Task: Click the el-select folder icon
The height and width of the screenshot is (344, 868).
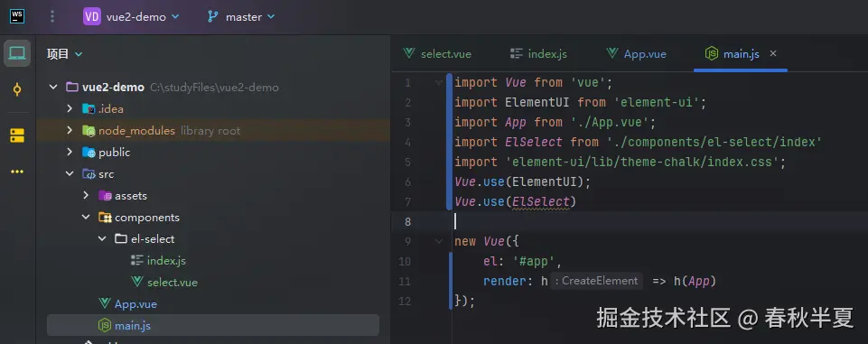Action: pos(121,239)
